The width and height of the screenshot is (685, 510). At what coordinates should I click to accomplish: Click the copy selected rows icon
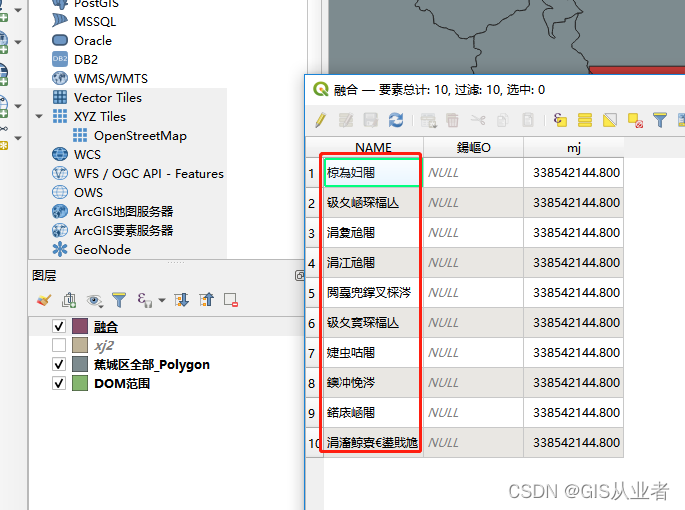tap(503, 120)
